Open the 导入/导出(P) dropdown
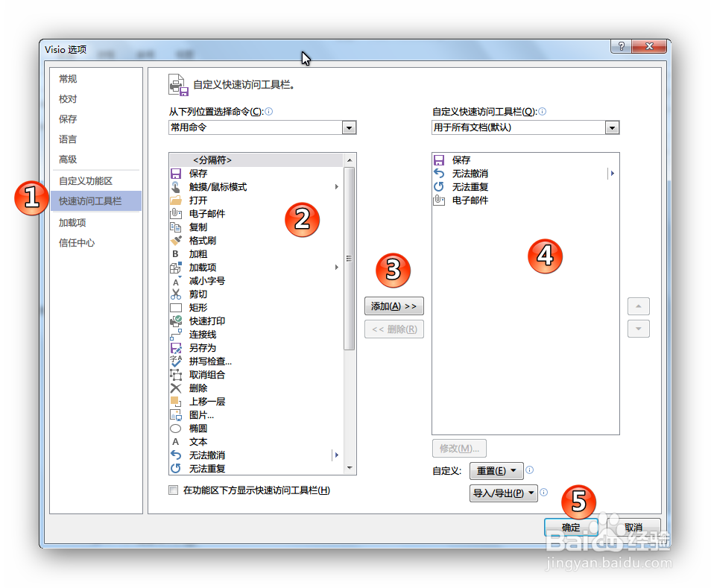Image resolution: width=711 pixels, height=588 pixels. pos(503,493)
